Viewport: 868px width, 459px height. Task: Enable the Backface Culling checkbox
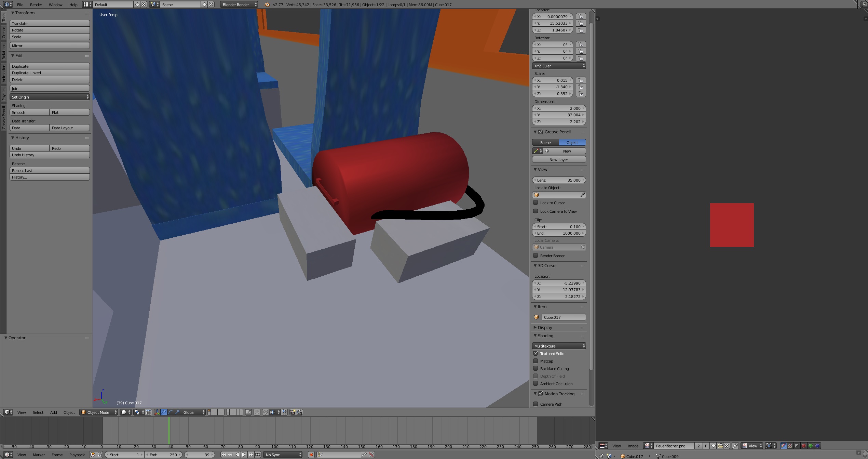[x=536, y=368]
